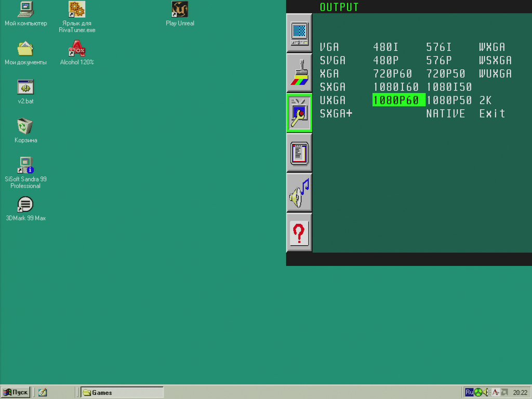Image resolution: width=532 pixels, height=399 pixels.
Task: Click the quick launch notepad icon in taskbar
Action: click(x=43, y=393)
